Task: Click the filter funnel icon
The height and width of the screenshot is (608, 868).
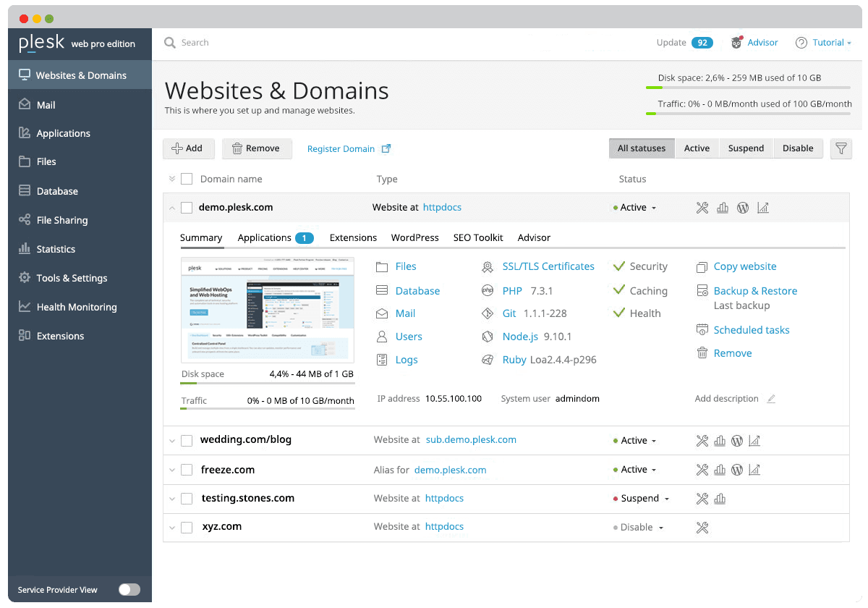Action: pos(841,148)
